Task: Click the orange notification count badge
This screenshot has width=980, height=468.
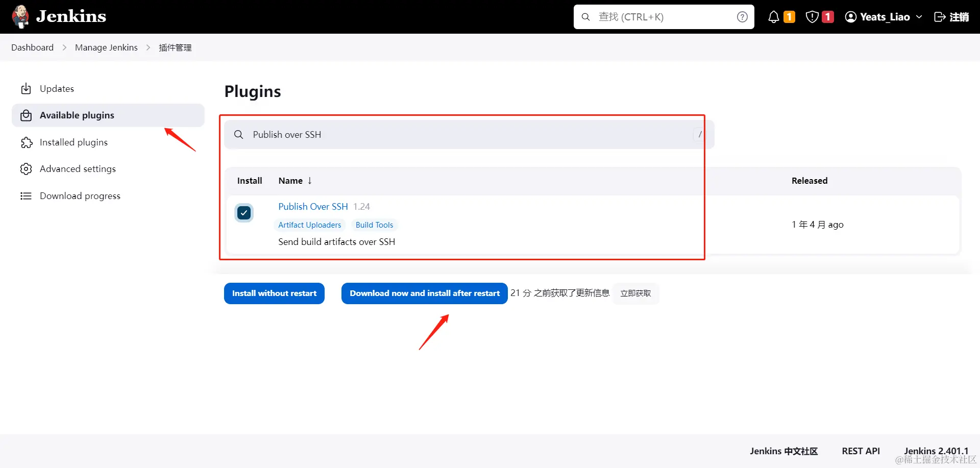Action: (x=789, y=17)
